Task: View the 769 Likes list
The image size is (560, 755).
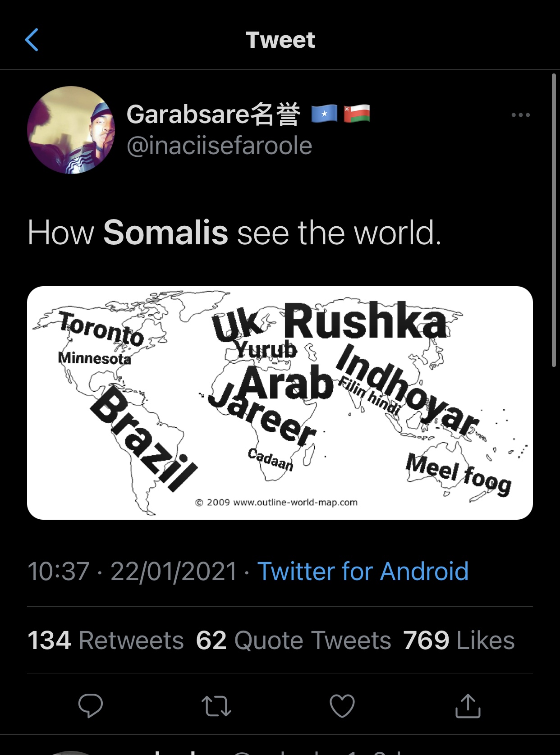Action: (459, 640)
